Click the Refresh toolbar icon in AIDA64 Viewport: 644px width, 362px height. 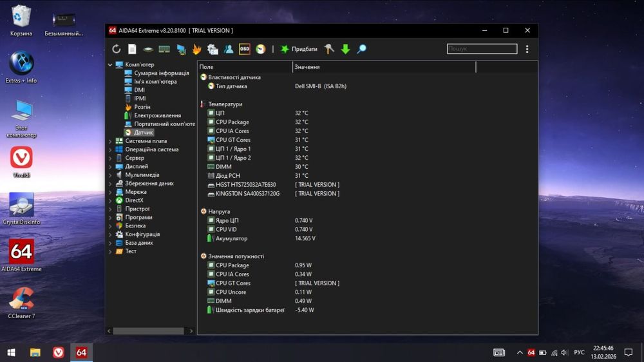tap(116, 49)
